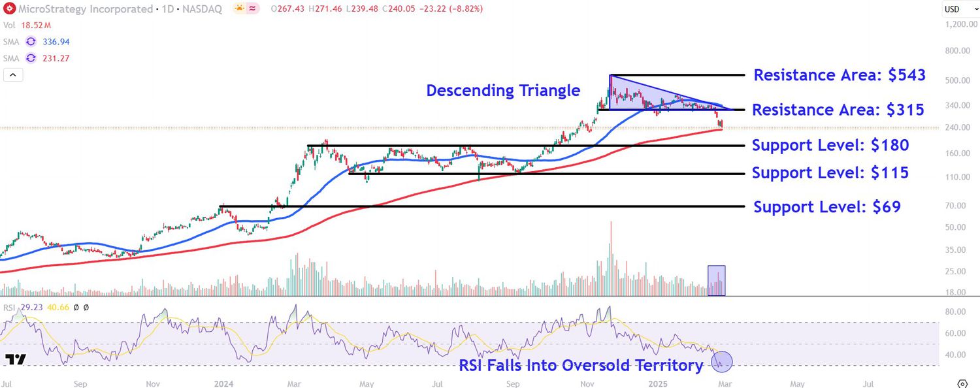This screenshot has height=388, width=980.
Task: Click the MicroStrategy red symbol logo
Action: pyautogui.click(x=8, y=9)
